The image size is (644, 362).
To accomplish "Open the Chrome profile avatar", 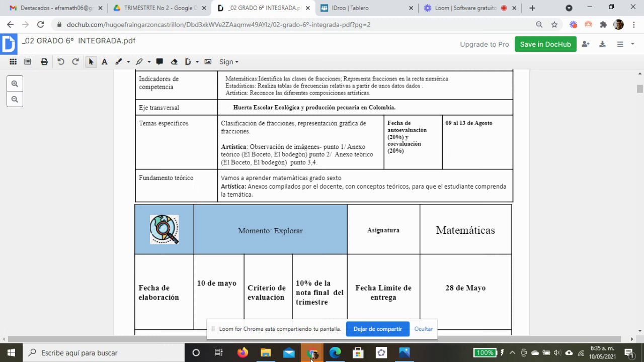I will pyautogui.click(x=619, y=24).
